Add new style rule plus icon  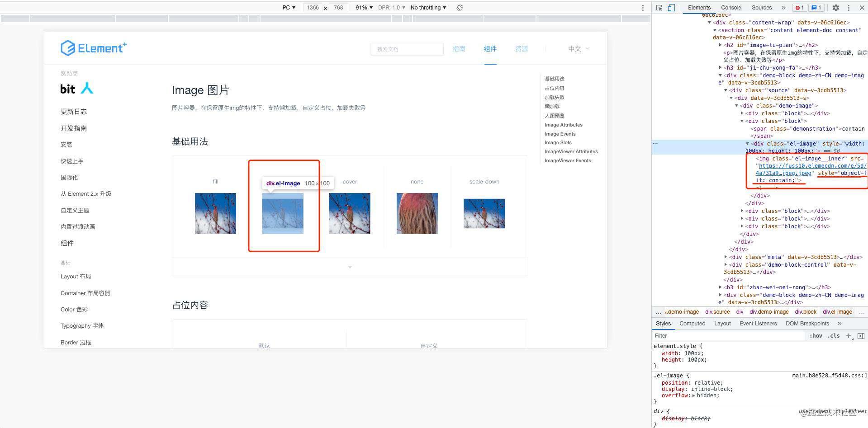849,336
